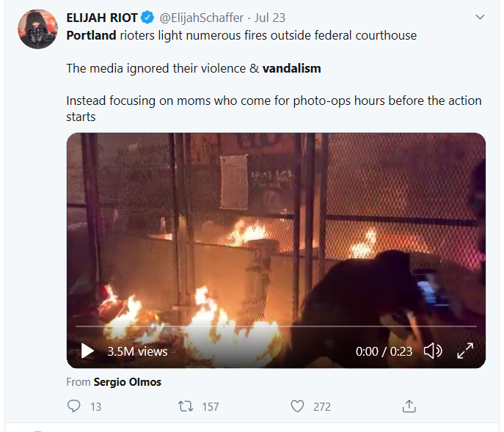Expand the video to fullscreen
This screenshot has height=432, width=504.
point(465,351)
